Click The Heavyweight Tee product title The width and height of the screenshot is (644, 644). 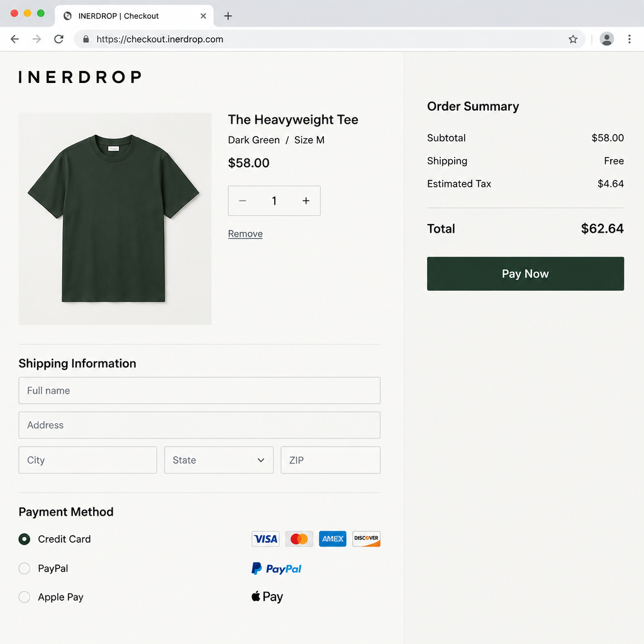point(293,119)
